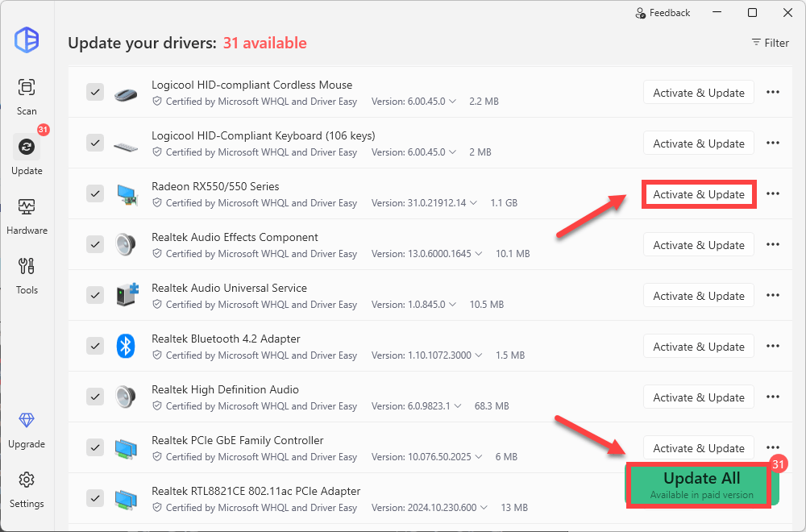The height and width of the screenshot is (532, 806).
Task: Click Activate & Update for Realtek Audio Universal Service
Action: click(698, 296)
